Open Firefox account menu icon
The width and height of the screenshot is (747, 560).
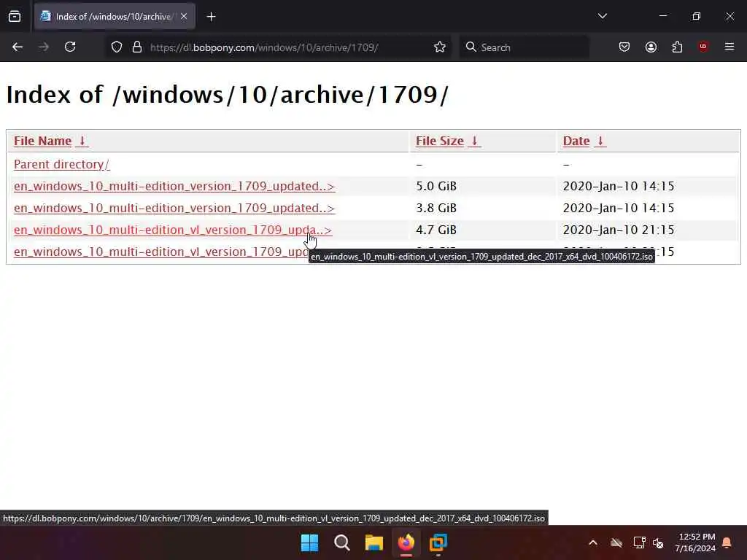pos(651,47)
